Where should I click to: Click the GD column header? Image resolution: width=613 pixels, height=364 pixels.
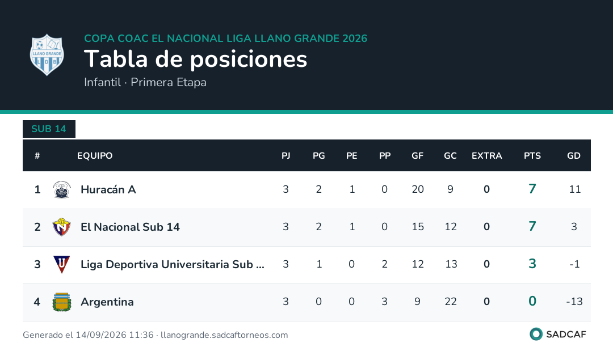[x=573, y=156]
